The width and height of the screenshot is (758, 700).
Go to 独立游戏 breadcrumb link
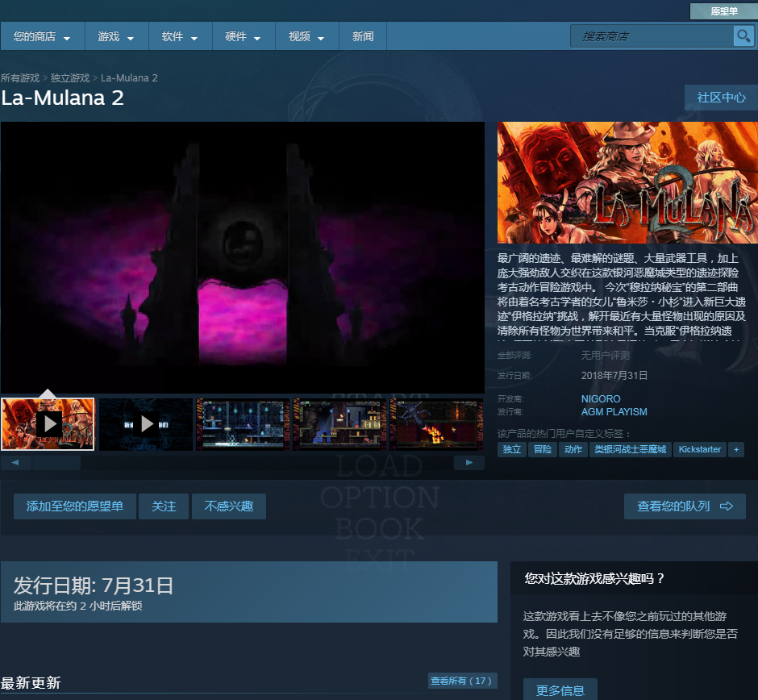70,78
